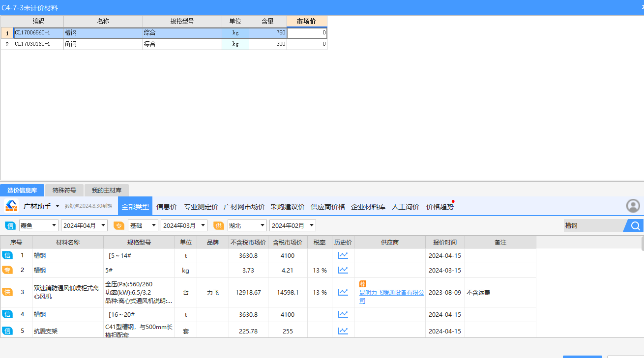Click price 3.73 for 槽钢 5#
Screen dimensions: 644x358
pos(248,270)
